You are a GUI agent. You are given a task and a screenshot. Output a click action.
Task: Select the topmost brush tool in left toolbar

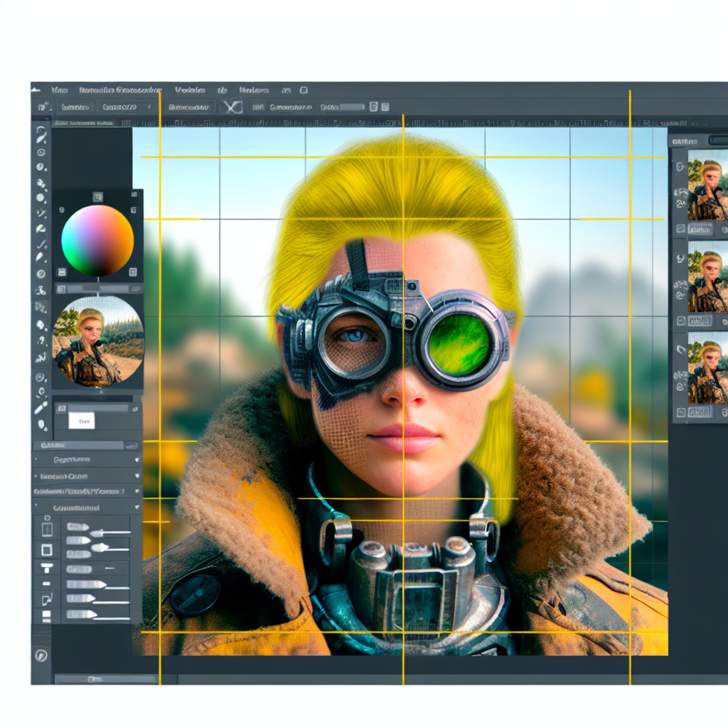(41, 135)
